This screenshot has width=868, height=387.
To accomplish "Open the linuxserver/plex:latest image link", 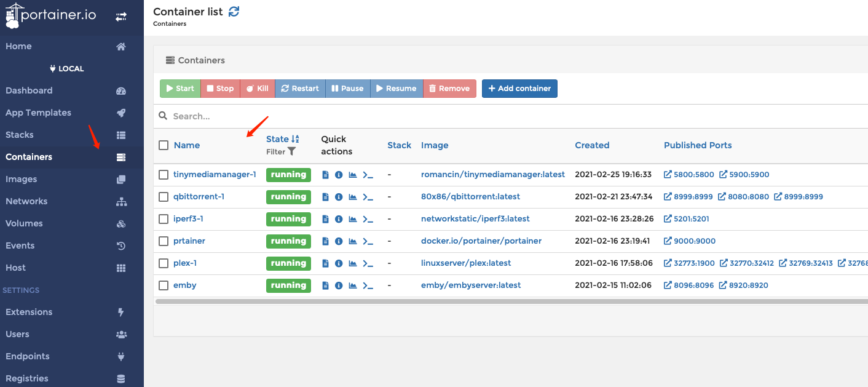I will (x=466, y=263).
